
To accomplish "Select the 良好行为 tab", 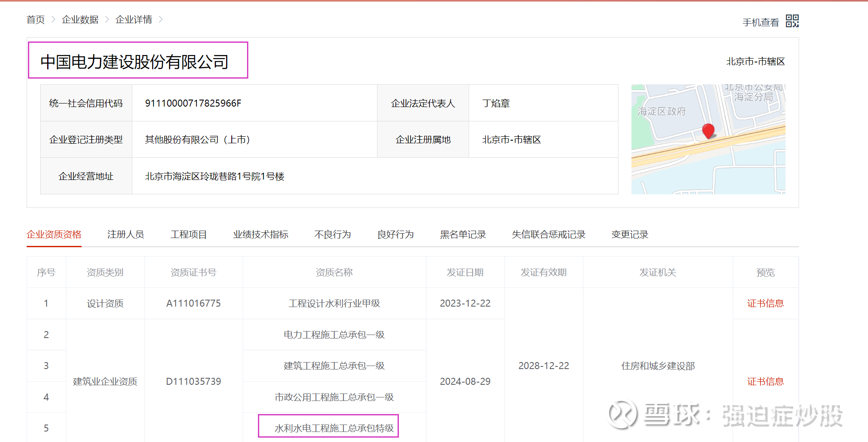I will pyautogui.click(x=395, y=235).
